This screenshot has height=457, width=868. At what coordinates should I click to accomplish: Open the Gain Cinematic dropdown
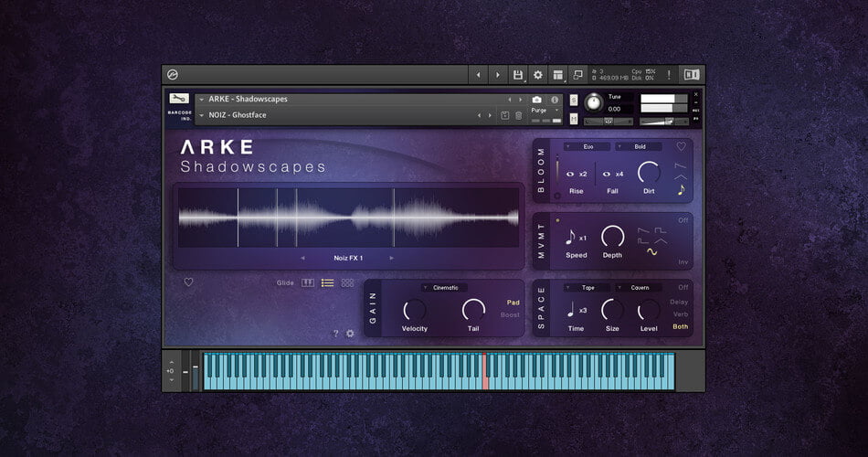point(444,288)
